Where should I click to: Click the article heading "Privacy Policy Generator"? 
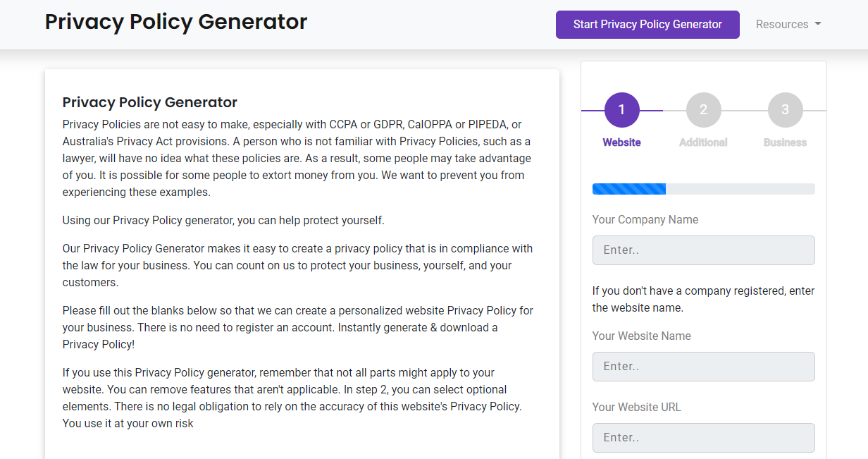click(150, 102)
